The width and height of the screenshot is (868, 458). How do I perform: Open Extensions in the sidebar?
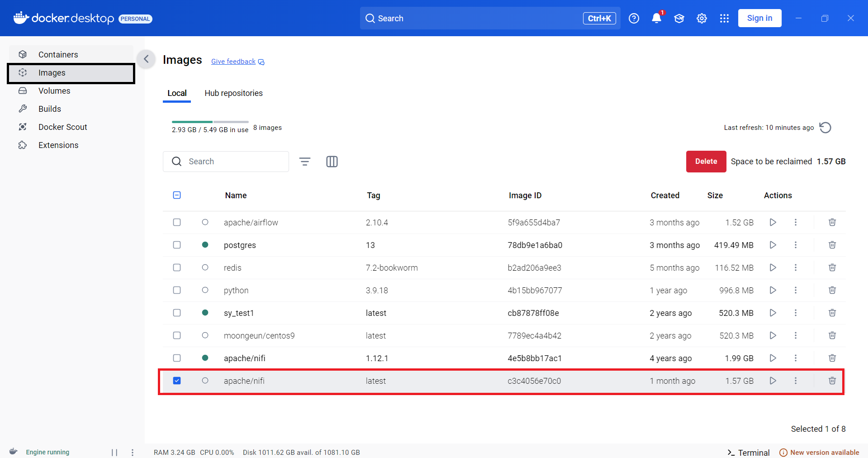[x=71, y=145]
